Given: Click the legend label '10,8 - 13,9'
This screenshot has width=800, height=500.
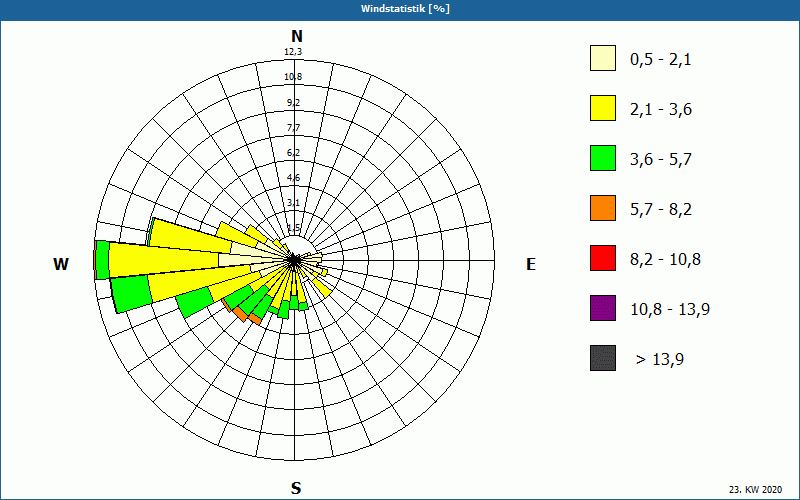Looking at the screenshot, I should [670, 310].
